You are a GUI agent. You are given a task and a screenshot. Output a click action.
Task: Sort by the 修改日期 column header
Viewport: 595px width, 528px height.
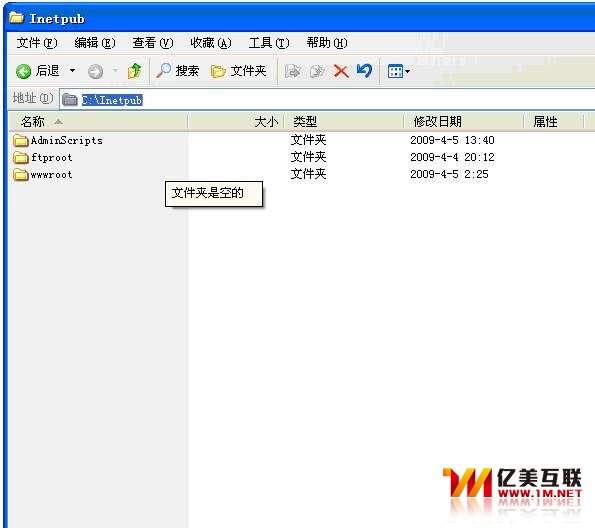(464, 122)
